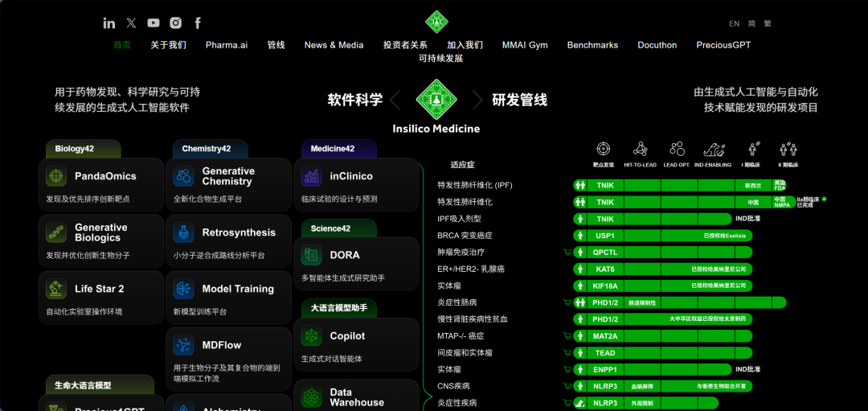This screenshot has height=411, width=868.
Task: Click the IND-ENABLING stage icon
Action: 714,149
